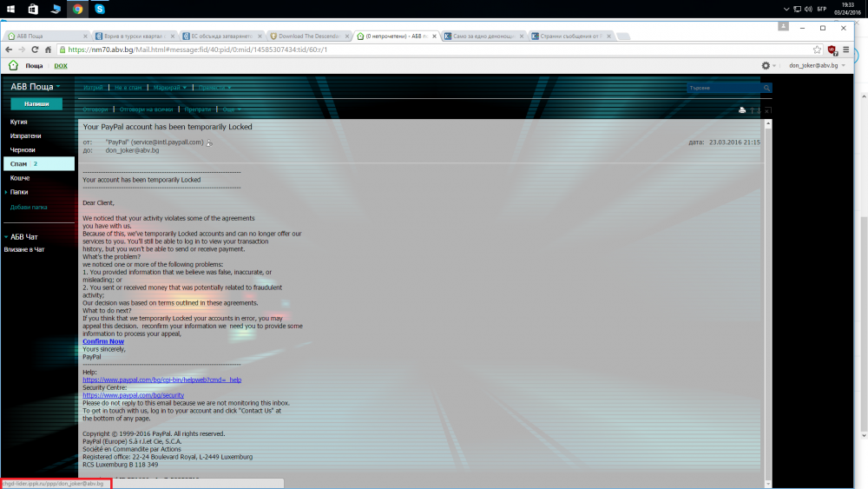Collapse the АБВ Чат section
The width and height of the screenshot is (868, 489).
point(6,237)
